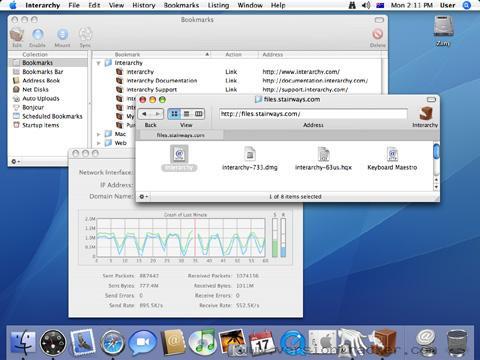Screen dimensions: 480x360
Task: Click the Disable icon in Bookmarks toolbar
Action: [x=38, y=35]
